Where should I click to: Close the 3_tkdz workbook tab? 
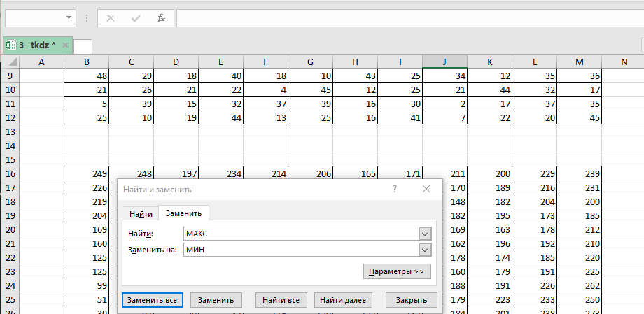point(66,45)
